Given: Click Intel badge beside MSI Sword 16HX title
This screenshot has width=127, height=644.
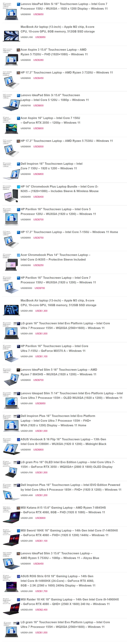Looking at the screenshot, I should 19,530.
